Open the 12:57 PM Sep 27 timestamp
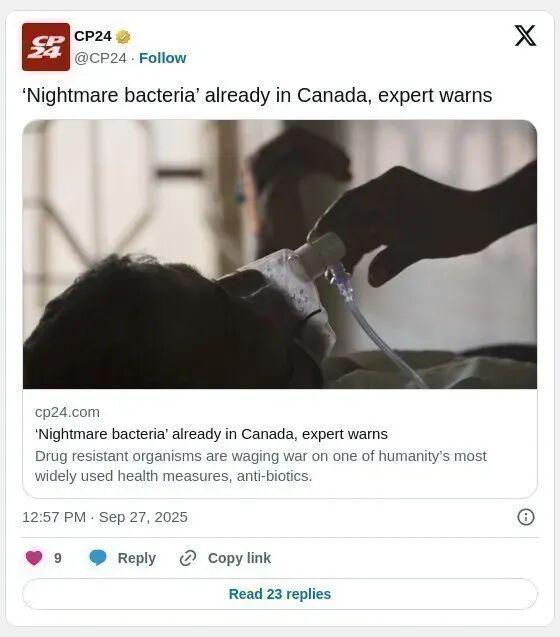The image size is (560, 637). 105,517
